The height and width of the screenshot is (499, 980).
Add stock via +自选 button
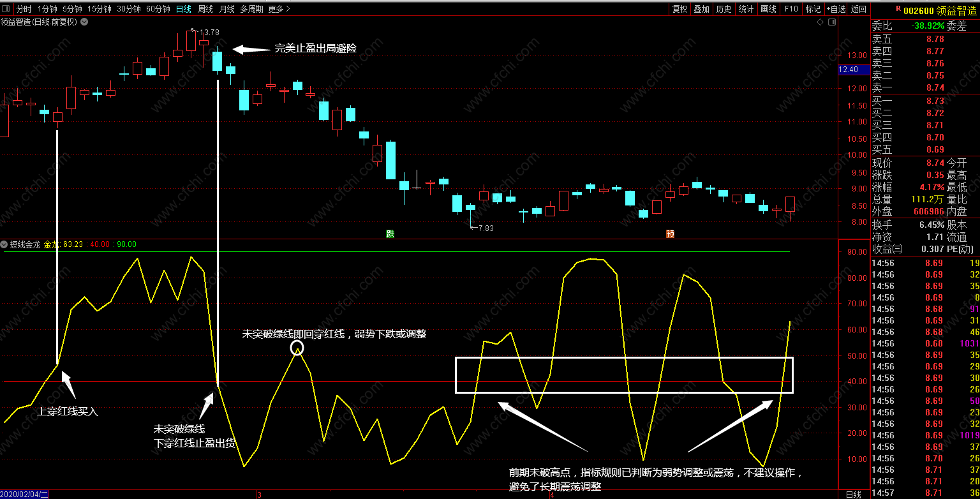tap(836, 9)
